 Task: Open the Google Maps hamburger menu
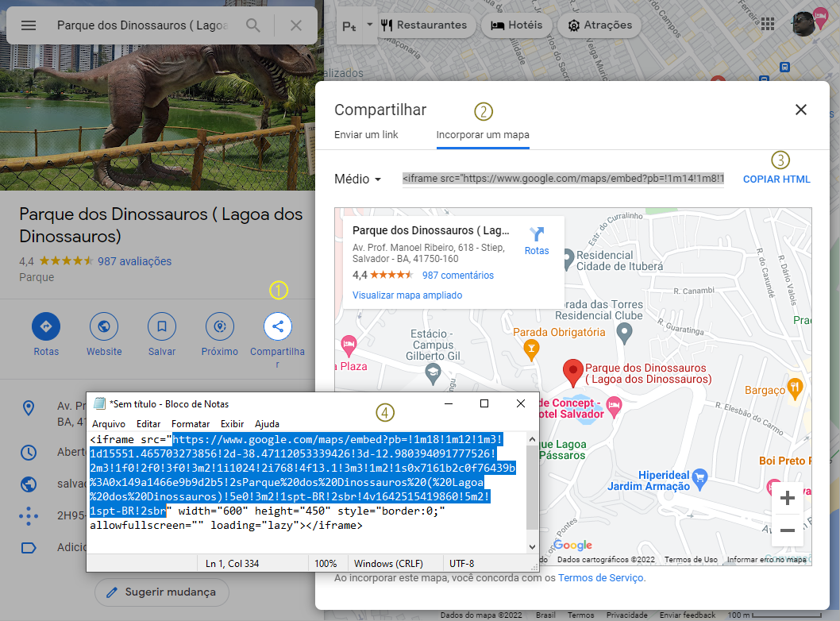(29, 25)
